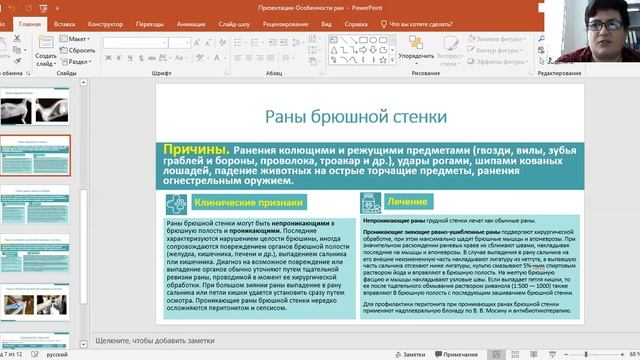Select the text box shape in shapes gallery
Image resolution: width=640 pixels, height=360 pixels.
tap(333, 40)
